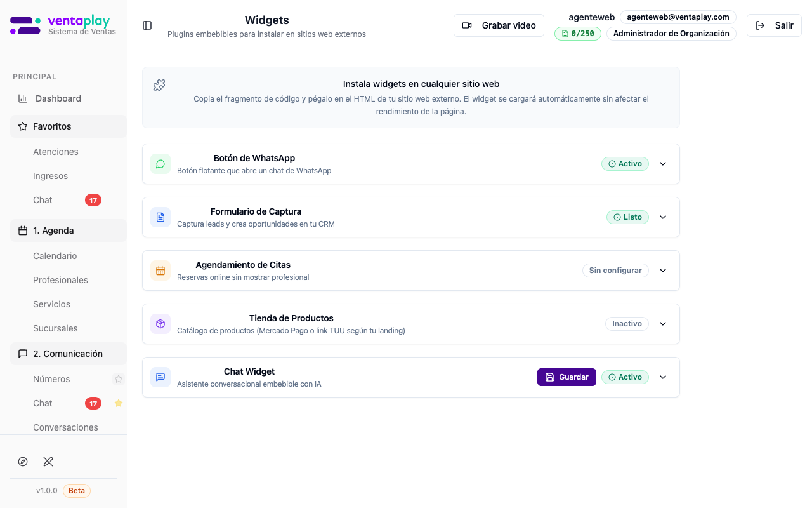Collapse the sidebar using the panel icon
Screen dimensions: 812x508
pos(147,25)
